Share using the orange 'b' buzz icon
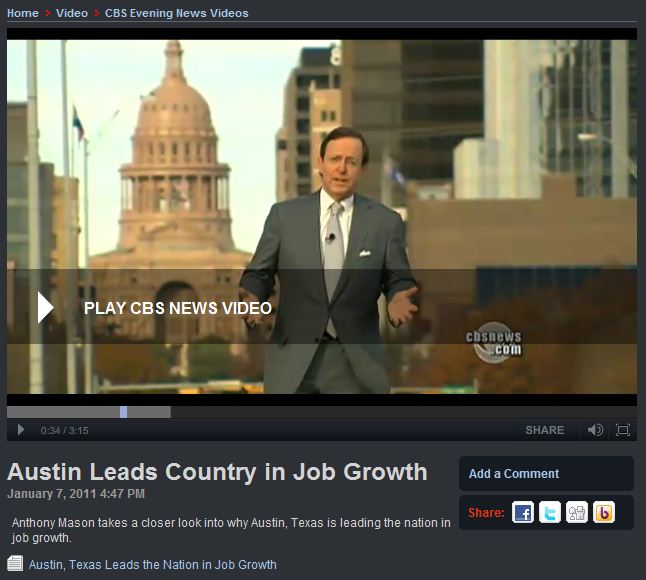The image size is (646, 580). tap(604, 512)
